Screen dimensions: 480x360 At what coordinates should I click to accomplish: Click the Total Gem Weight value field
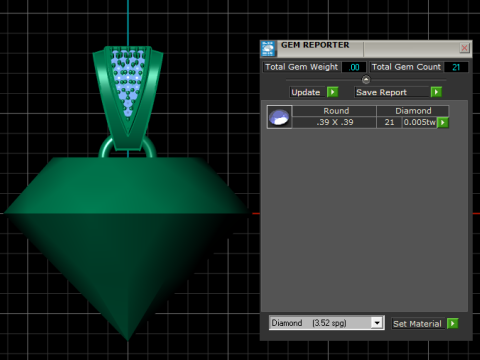click(354, 67)
